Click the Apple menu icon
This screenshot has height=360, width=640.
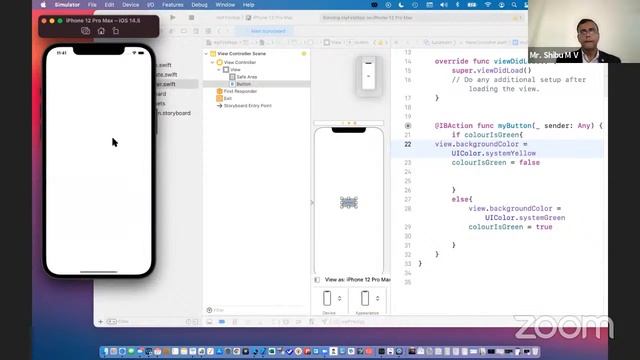[43, 5]
